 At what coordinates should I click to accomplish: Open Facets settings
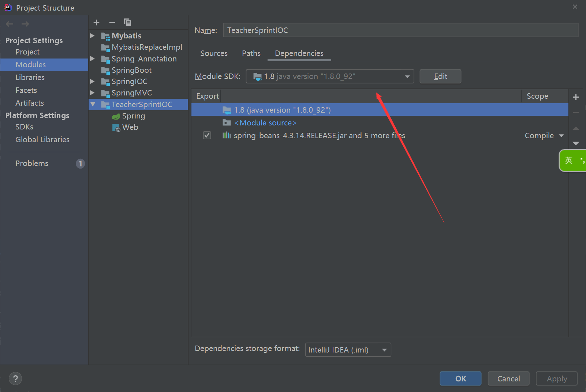point(26,90)
